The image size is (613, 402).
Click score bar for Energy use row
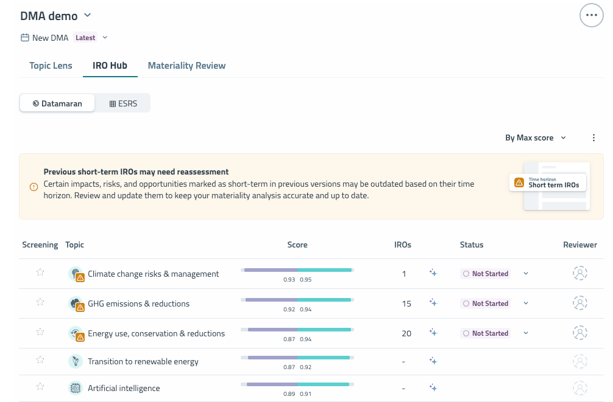click(299, 330)
